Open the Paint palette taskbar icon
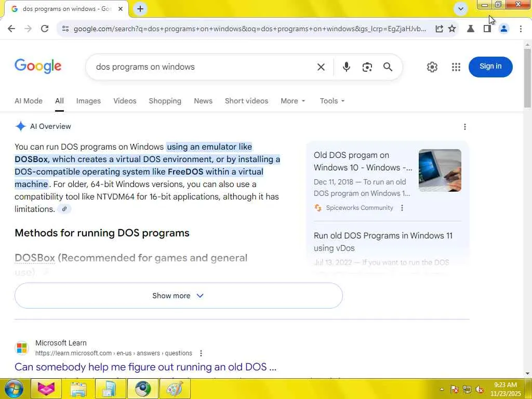Image resolution: width=532 pixels, height=399 pixels. pyautogui.click(x=175, y=389)
